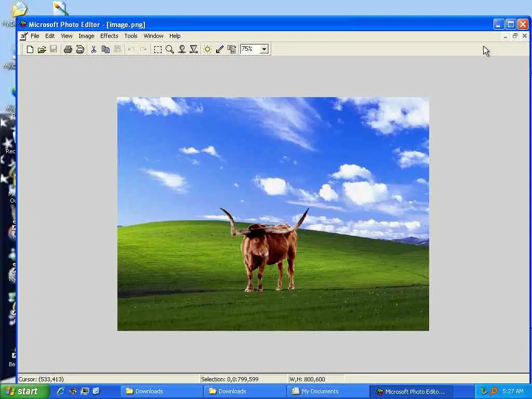Image resolution: width=532 pixels, height=399 pixels.
Task: Switch to the first Downloads taskbar button
Action: [161, 392]
